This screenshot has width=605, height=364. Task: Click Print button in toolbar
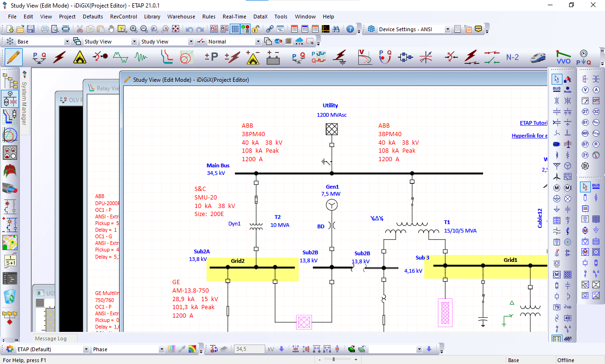45,29
